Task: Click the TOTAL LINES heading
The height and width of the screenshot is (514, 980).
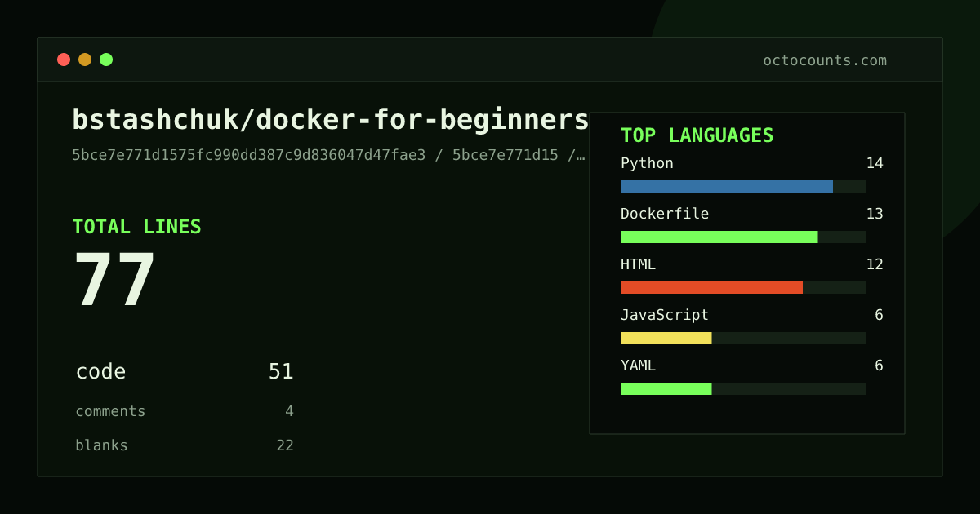Action: tap(136, 227)
